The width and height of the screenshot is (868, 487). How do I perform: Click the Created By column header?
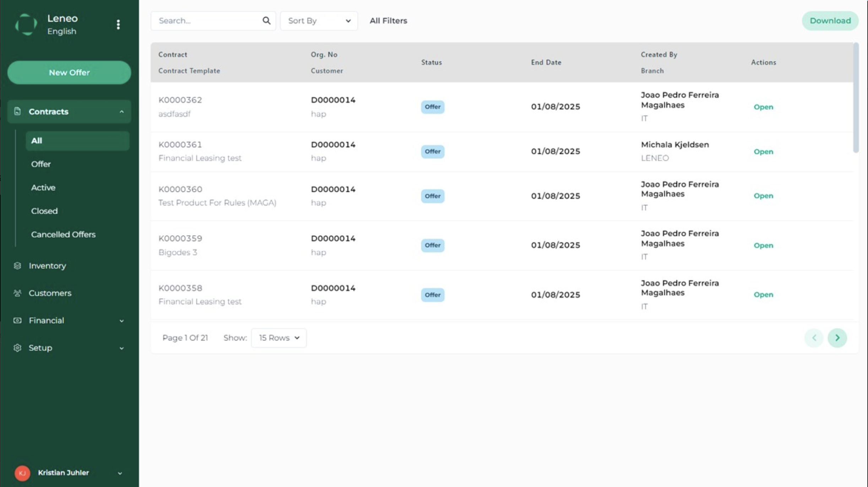pos(659,54)
